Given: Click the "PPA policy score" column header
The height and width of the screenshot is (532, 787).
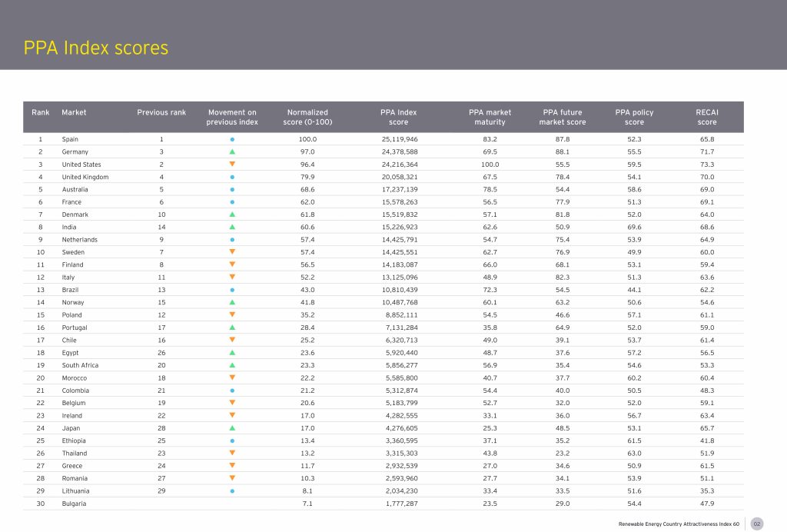Looking at the screenshot, I should coord(634,117).
